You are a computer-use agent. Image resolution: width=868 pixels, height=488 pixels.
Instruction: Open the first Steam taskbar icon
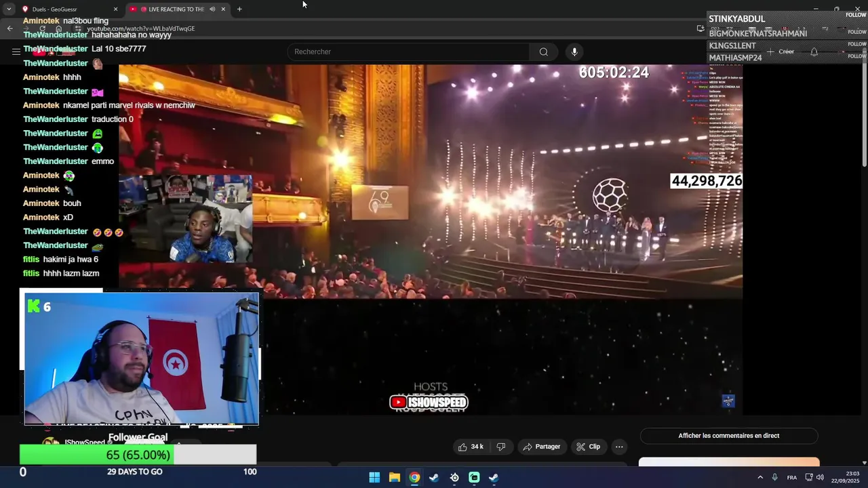pyautogui.click(x=434, y=477)
